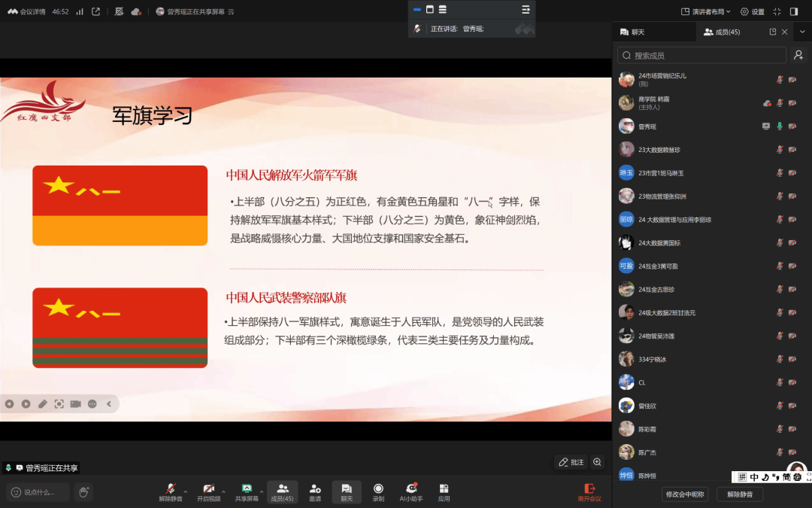Viewport: 812px width, 508px height.
Task: Click the 录制 (Record) icon in bottom toolbar
Action: pyautogui.click(x=378, y=491)
